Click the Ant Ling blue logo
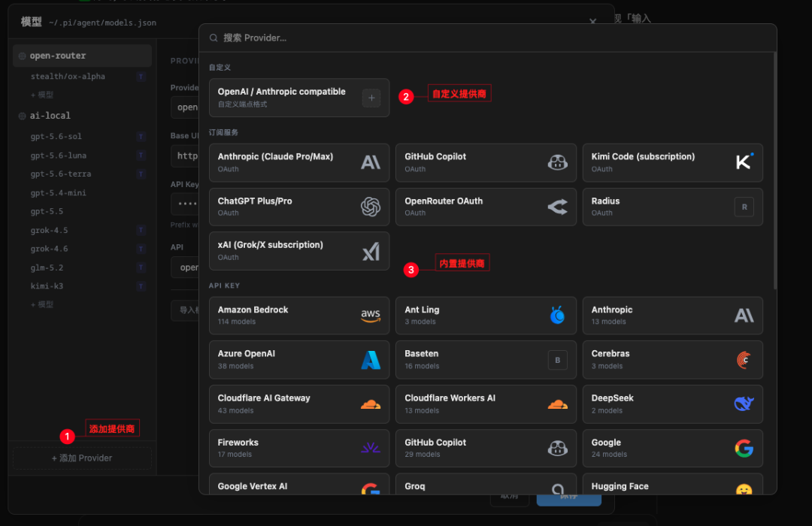 [x=557, y=315]
